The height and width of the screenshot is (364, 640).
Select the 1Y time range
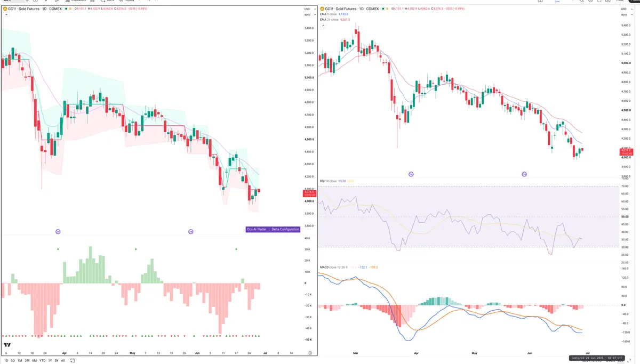50,361
